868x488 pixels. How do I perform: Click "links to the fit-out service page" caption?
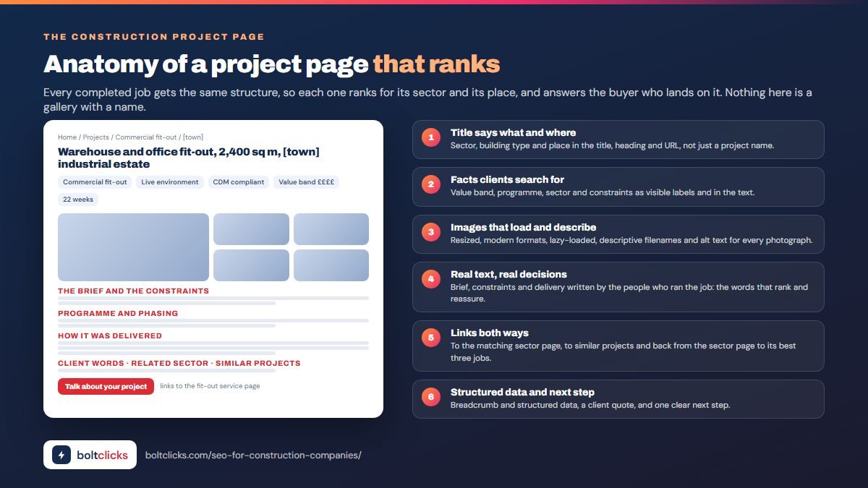(210, 386)
